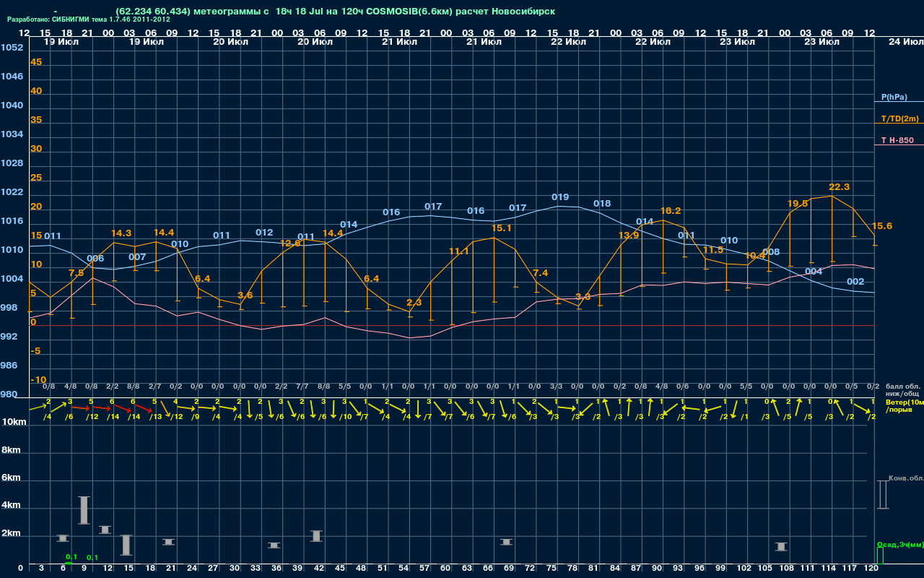Image resolution: width=924 pixels, height=578 pixels.
Task: Click the minimum temperature label 2.3
Action: pyautogui.click(x=414, y=303)
